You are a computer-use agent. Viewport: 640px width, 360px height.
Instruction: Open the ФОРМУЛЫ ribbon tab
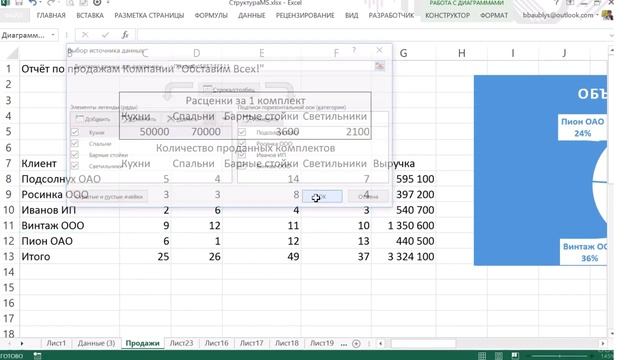pos(211,16)
